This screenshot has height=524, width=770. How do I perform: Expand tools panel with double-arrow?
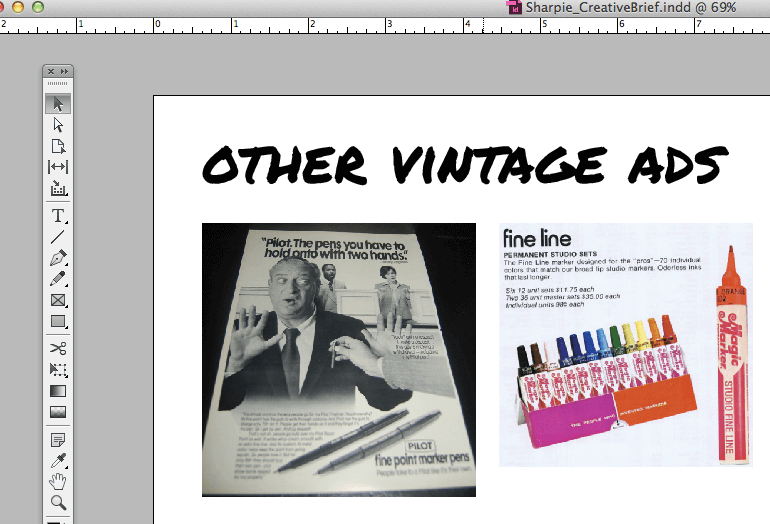pos(64,71)
